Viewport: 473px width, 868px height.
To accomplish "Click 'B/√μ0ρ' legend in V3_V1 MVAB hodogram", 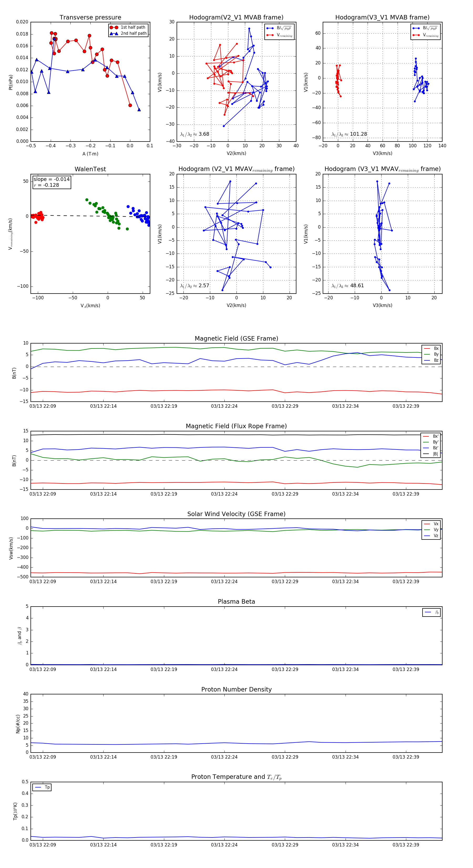I will click(425, 28).
